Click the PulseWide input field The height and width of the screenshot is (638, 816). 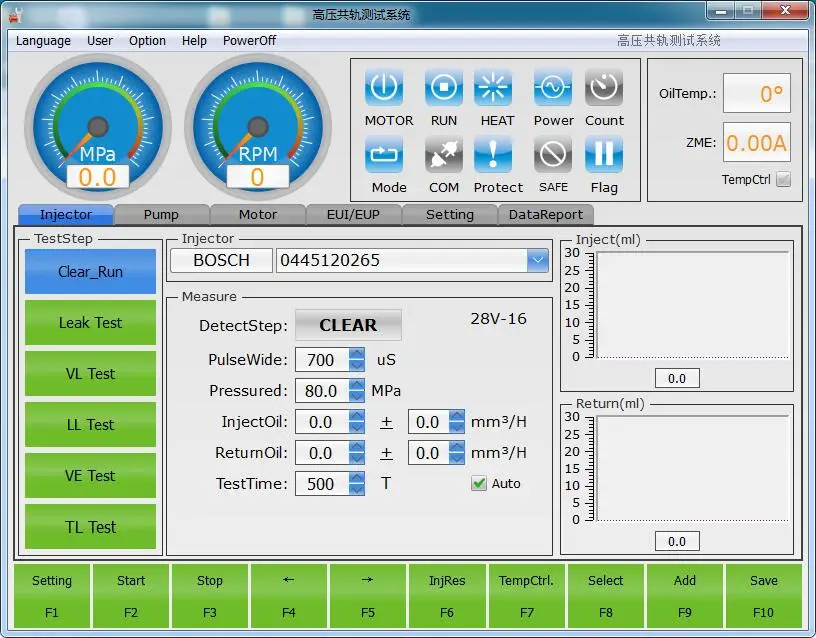[x=322, y=360]
